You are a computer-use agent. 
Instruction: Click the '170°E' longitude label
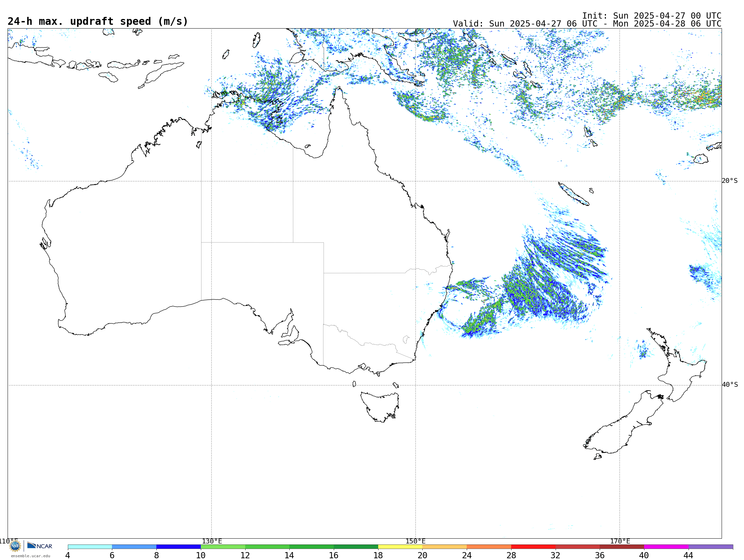pos(620,541)
